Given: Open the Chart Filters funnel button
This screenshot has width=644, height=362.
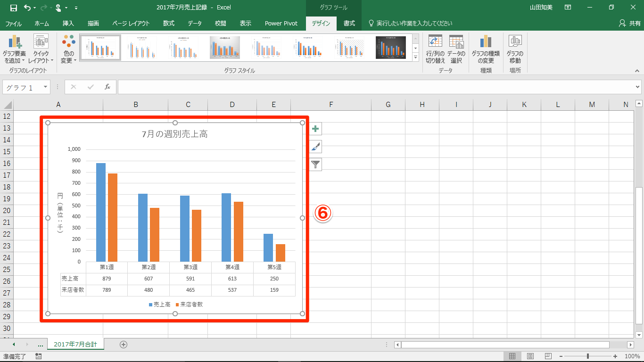Looking at the screenshot, I should pyautogui.click(x=316, y=164).
